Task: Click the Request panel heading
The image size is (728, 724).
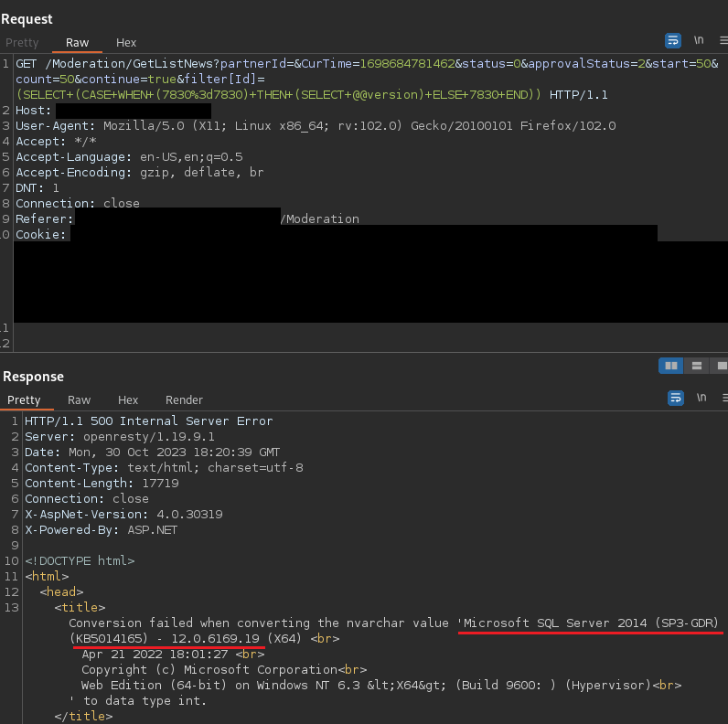Action: tap(27, 19)
